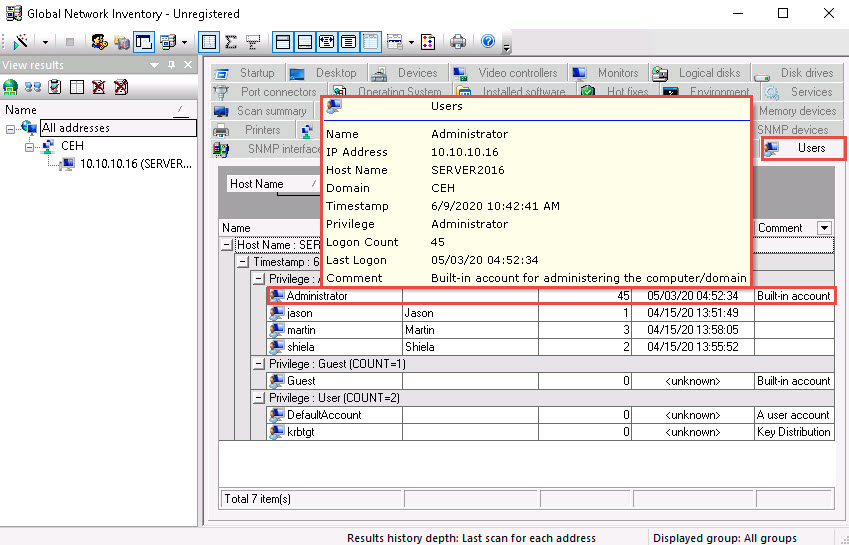Image resolution: width=849 pixels, height=545 pixels.
Task: Select the CEH group in tree
Action: coord(72,146)
